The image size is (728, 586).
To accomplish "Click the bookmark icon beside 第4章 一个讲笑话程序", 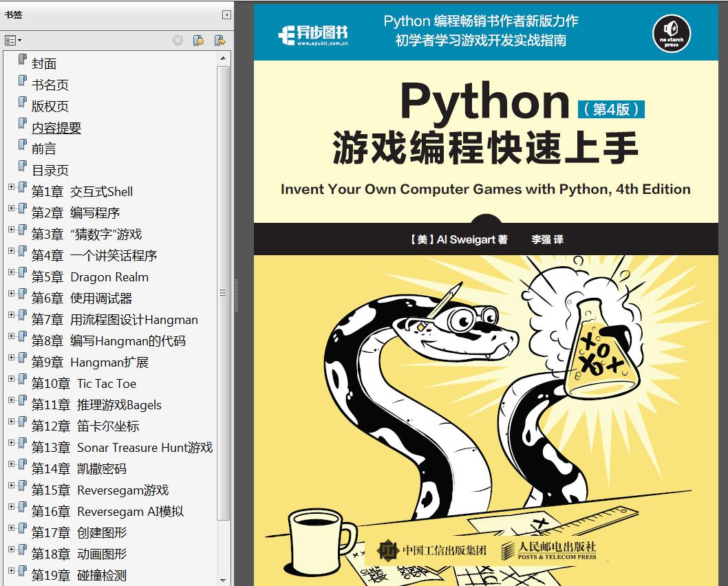I will click(22, 252).
